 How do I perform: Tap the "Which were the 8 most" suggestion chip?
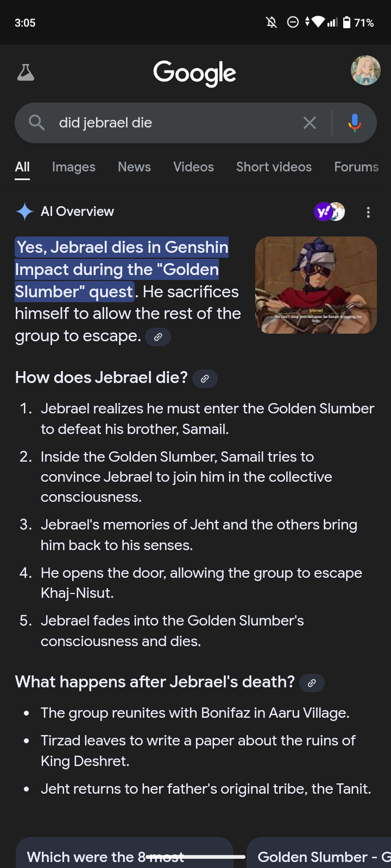124,856
